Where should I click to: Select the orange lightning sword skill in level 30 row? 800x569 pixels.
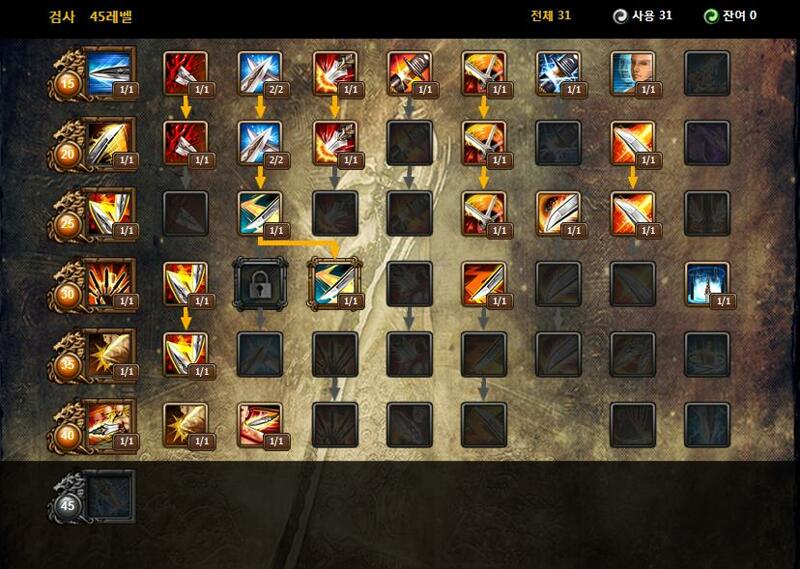point(484,284)
